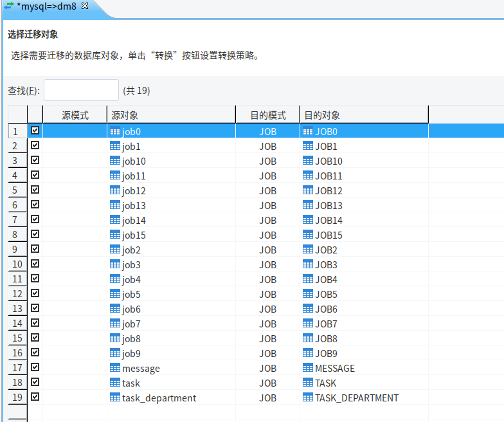Click the table icon beside source job10
The height and width of the screenshot is (422, 504).
click(114, 161)
